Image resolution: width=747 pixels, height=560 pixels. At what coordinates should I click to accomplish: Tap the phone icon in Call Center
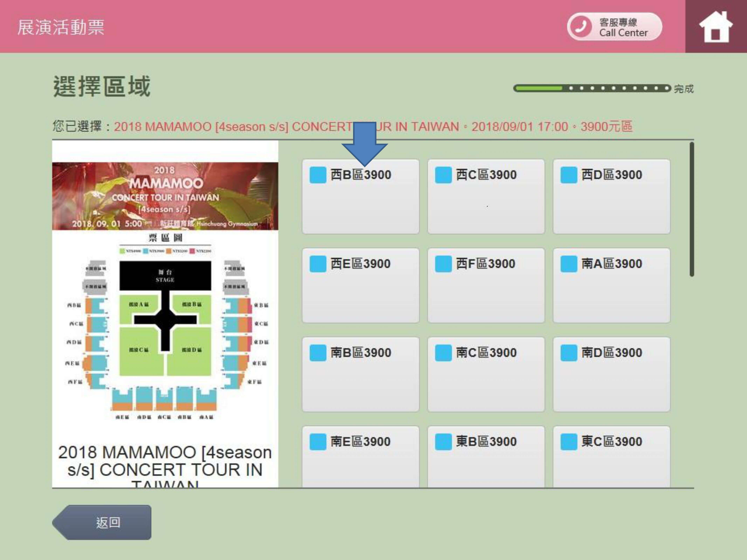pyautogui.click(x=581, y=27)
